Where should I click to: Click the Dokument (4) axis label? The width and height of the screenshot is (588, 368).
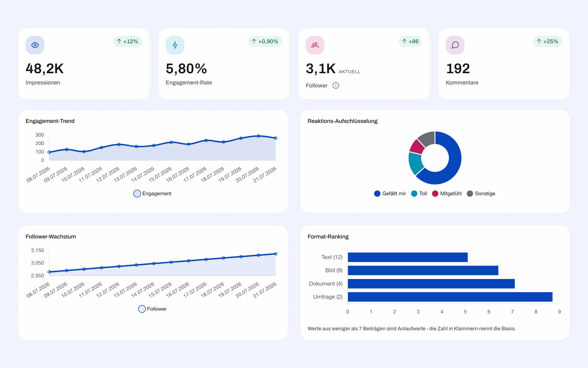pos(326,284)
